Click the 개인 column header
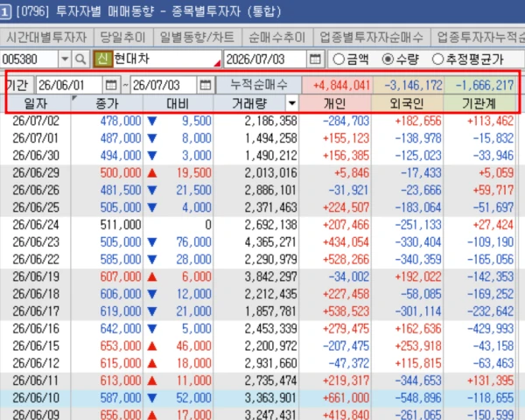This screenshot has width=525, height=420. [335, 103]
